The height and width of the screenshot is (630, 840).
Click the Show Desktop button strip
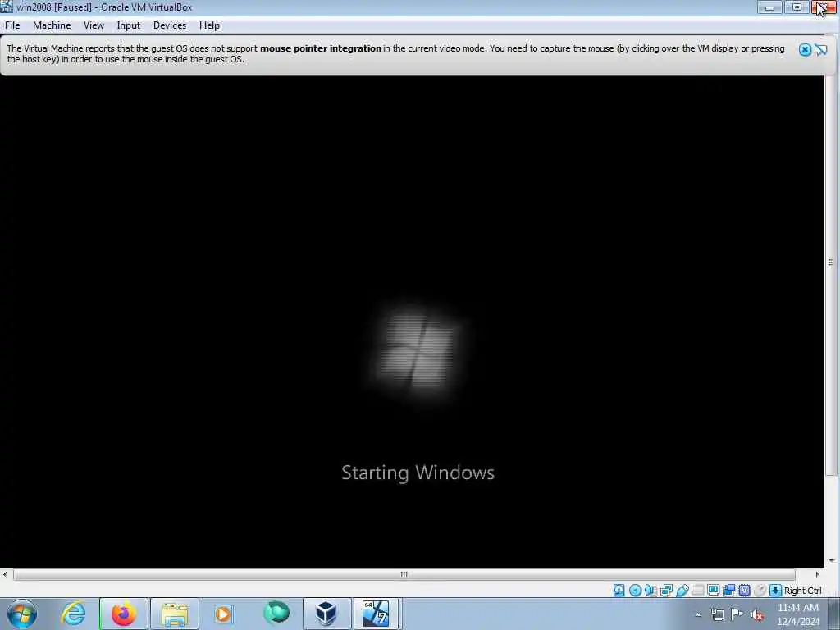[x=833, y=614]
